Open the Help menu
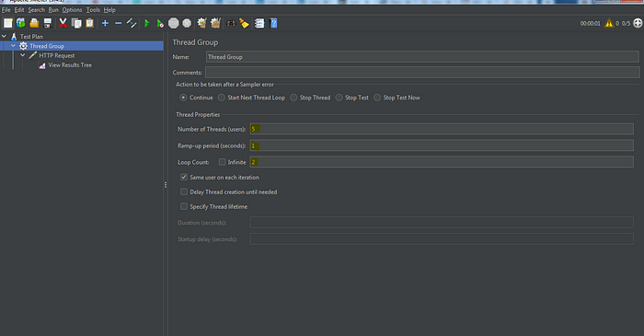The height and width of the screenshot is (336, 644). click(109, 10)
